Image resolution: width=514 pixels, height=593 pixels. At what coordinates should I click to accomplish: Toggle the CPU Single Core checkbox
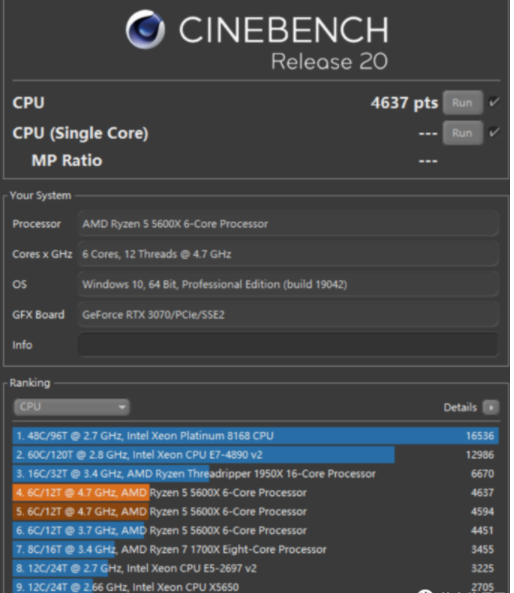(x=494, y=132)
